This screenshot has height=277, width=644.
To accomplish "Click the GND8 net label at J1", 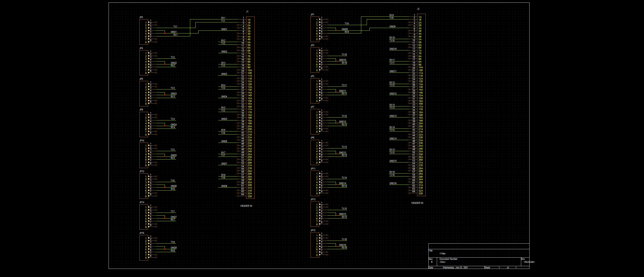I will [x=224, y=186].
